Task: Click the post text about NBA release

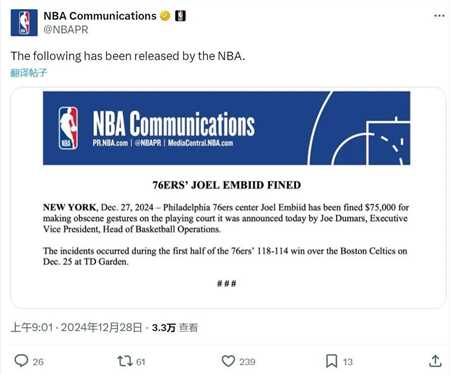Action: [x=128, y=56]
